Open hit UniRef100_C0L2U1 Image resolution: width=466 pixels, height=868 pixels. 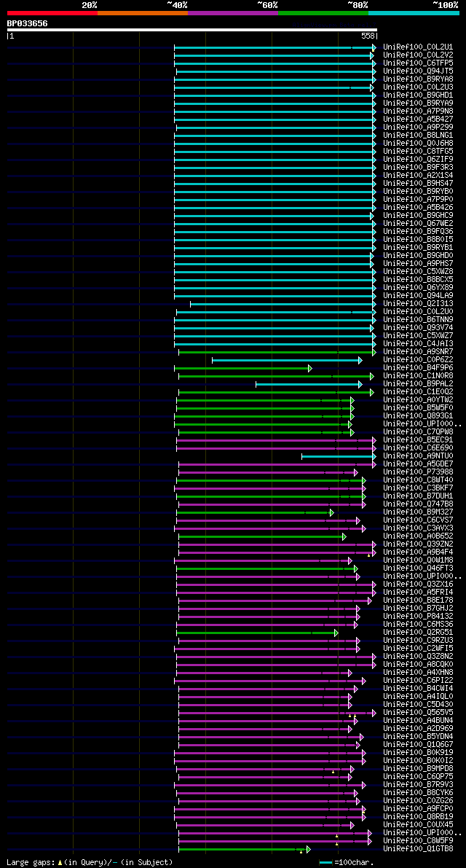418,47
